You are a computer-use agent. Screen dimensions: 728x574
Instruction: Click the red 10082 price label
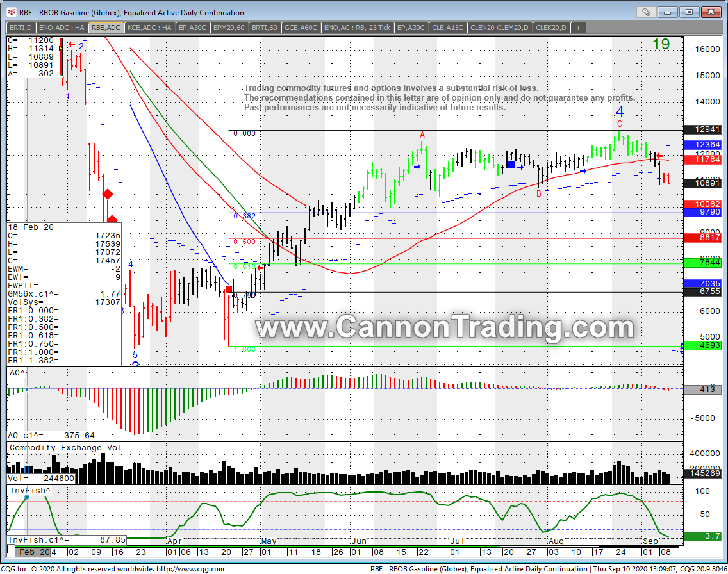tap(702, 204)
